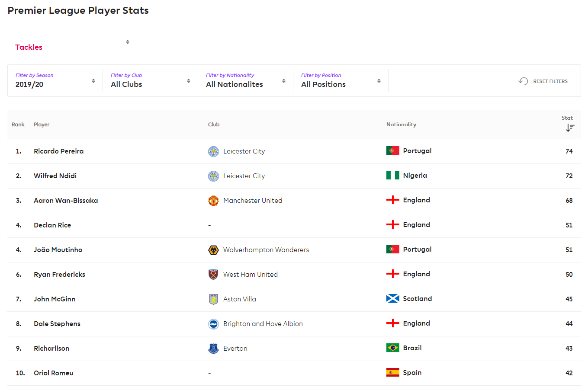This screenshot has height=387, width=588.
Task: Click the Aston Villa club name
Action: (240, 299)
